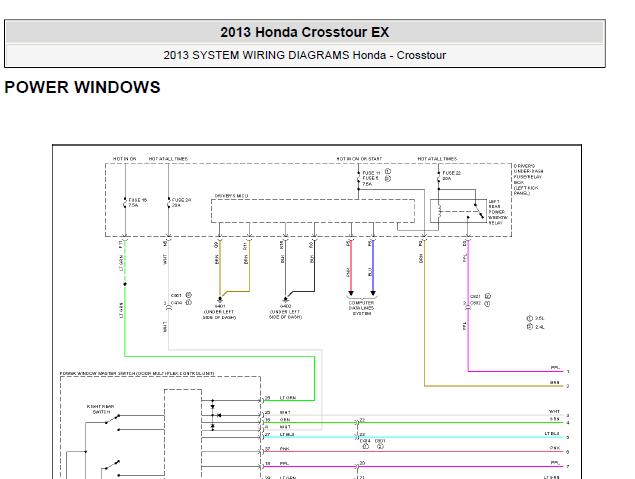This screenshot has height=479, width=635.
Task: Click the "LT GRN" label at pin 25
Action: coord(288,398)
